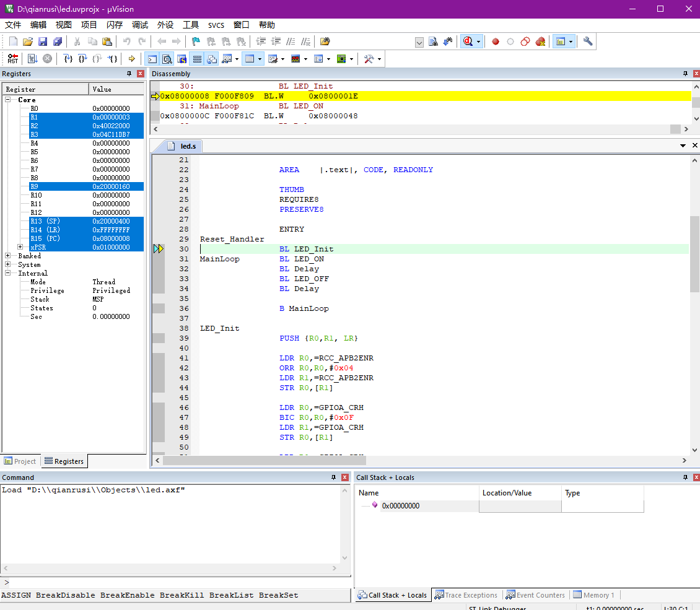This screenshot has height=610, width=700.
Task: Click the Step Over icon
Action: pos(82,58)
